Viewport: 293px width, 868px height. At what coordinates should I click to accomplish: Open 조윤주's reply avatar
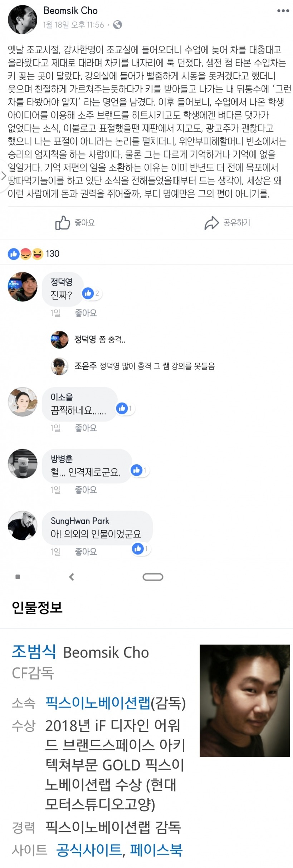click(x=59, y=366)
